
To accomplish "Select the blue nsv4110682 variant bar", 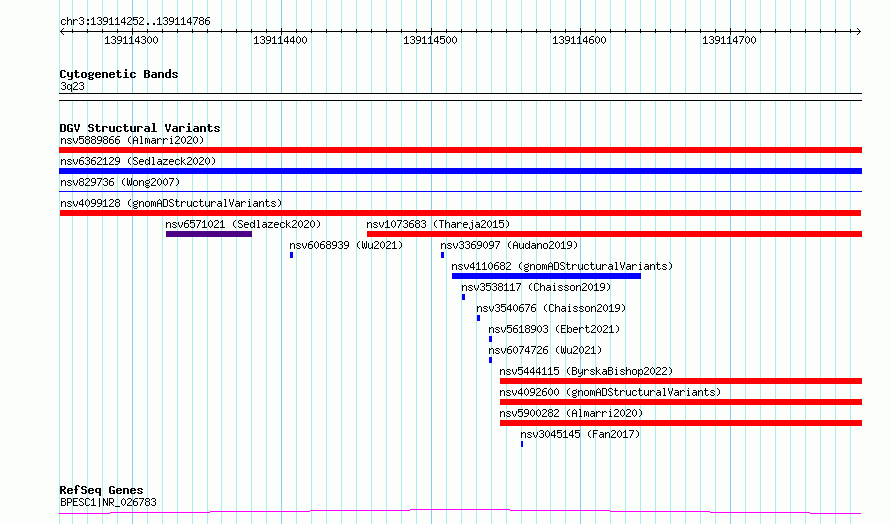I will point(546,276).
